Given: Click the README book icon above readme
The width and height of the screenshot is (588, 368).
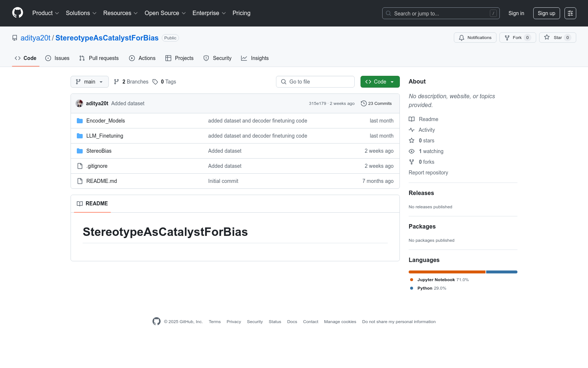Looking at the screenshot, I should pyautogui.click(x=80, y=204).
